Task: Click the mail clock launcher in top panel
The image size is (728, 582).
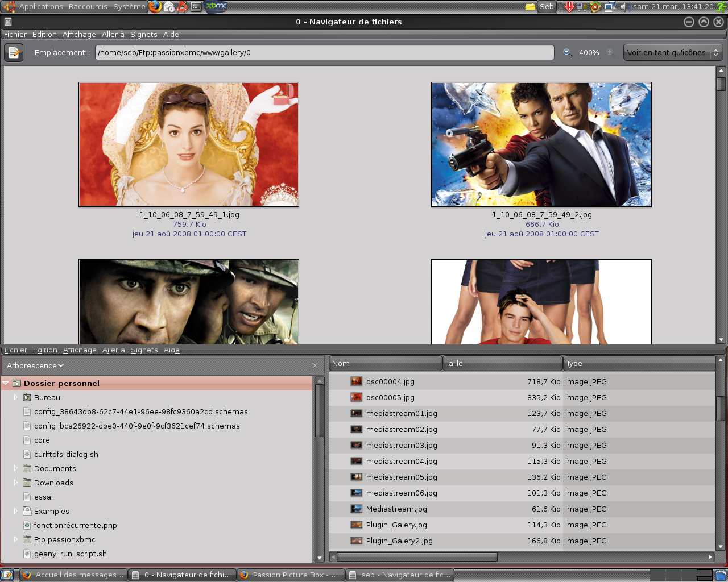Action: point(169,6)
